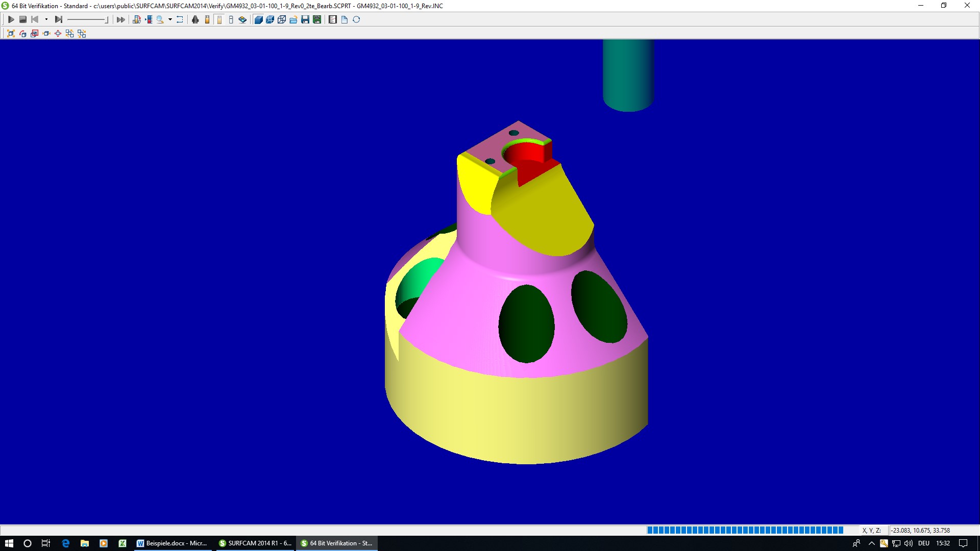The image size is (980, 551).
Task: Open Beispiele.docx Word taskbar button
Action: coord(172,543)
